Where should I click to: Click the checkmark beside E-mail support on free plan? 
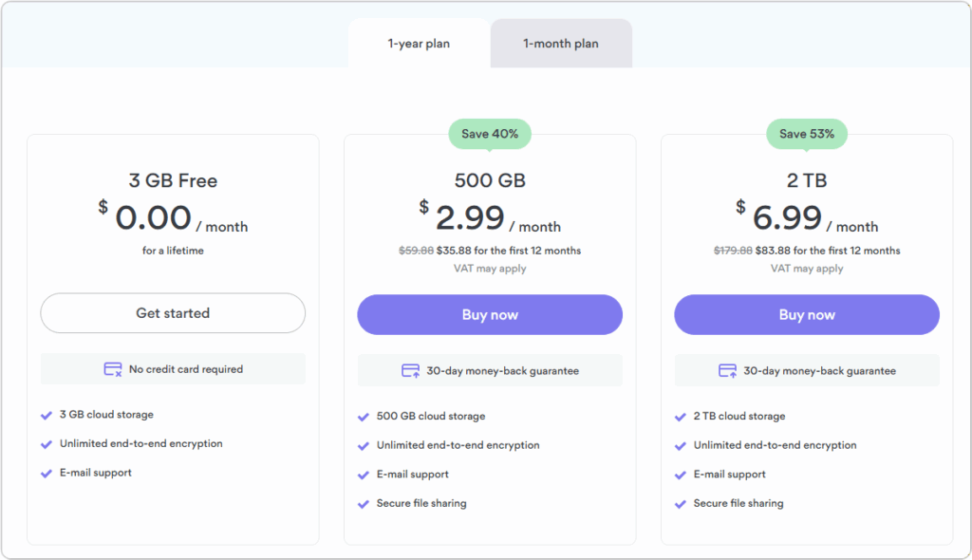47,473
